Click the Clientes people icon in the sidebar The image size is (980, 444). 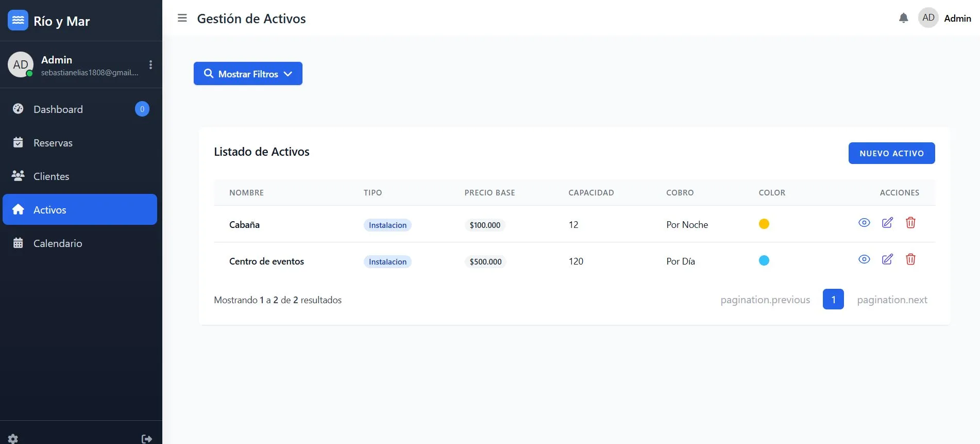coord(18,176)
